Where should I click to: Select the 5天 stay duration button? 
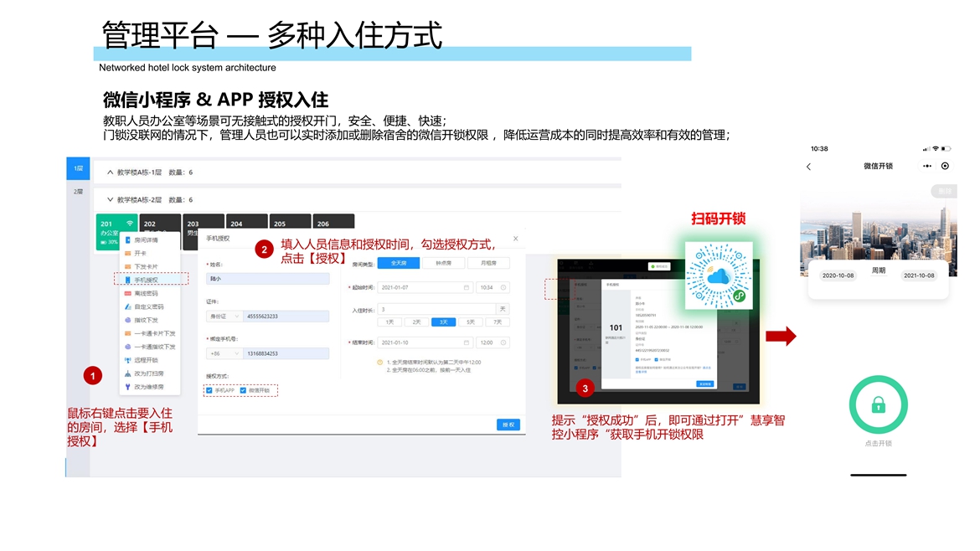(x=470, y=322)
